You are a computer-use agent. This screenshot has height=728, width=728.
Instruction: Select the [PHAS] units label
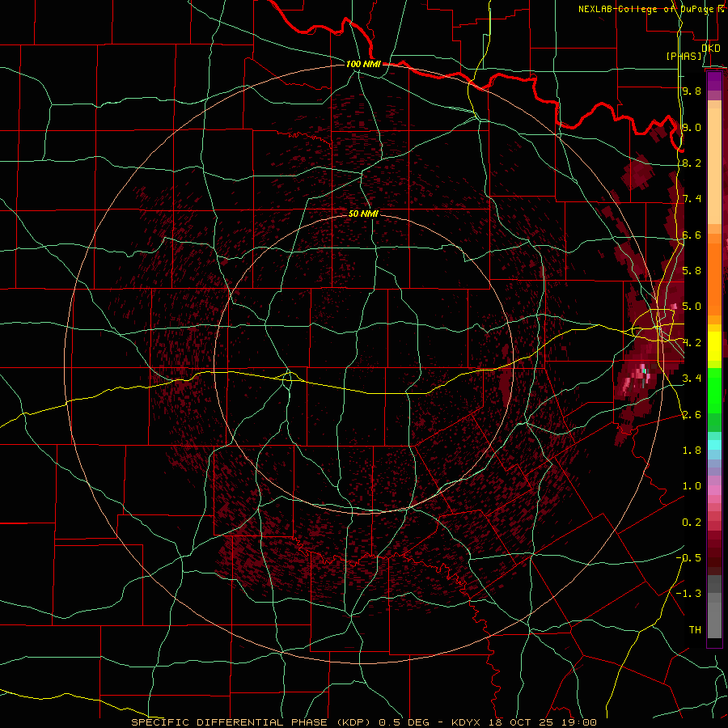[684, 57]
